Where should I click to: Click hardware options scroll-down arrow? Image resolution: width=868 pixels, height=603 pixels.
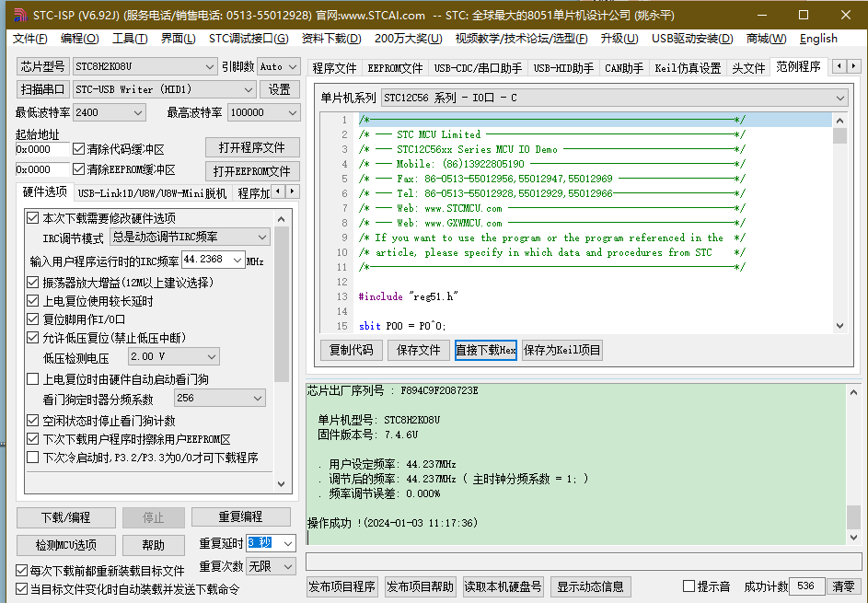click(x=282, y=484)
